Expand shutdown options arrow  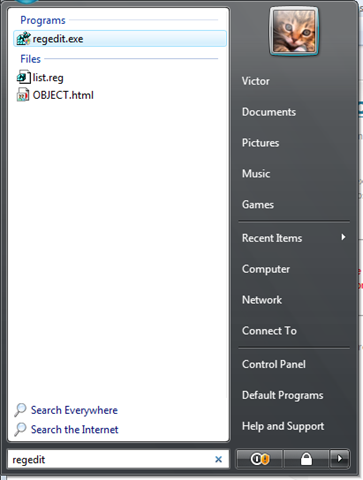339,459
